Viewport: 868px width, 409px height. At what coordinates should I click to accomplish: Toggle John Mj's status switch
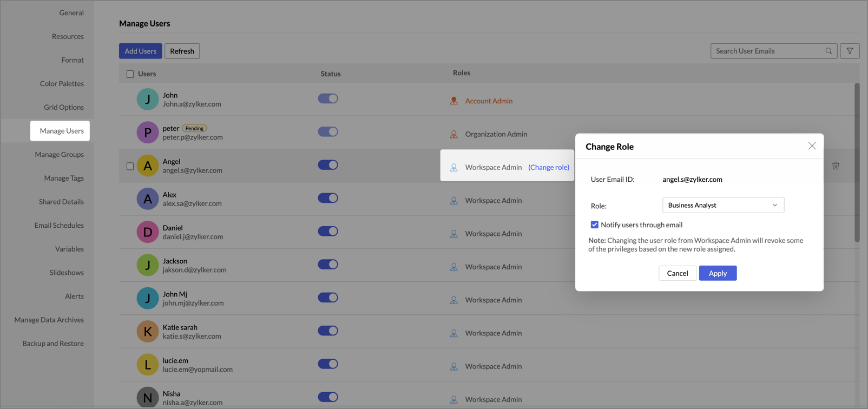click(x=328, y=298)
